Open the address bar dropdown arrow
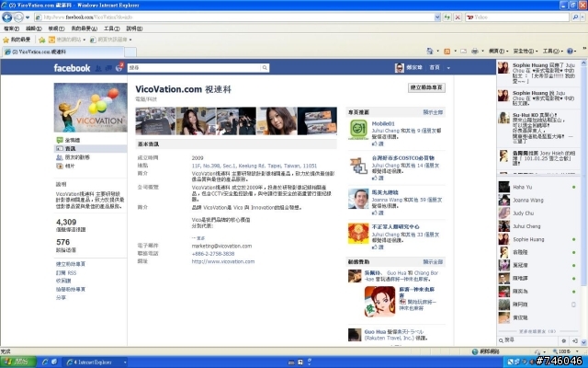The width and height of the screenshot is (588, 368). click(437, 17)
